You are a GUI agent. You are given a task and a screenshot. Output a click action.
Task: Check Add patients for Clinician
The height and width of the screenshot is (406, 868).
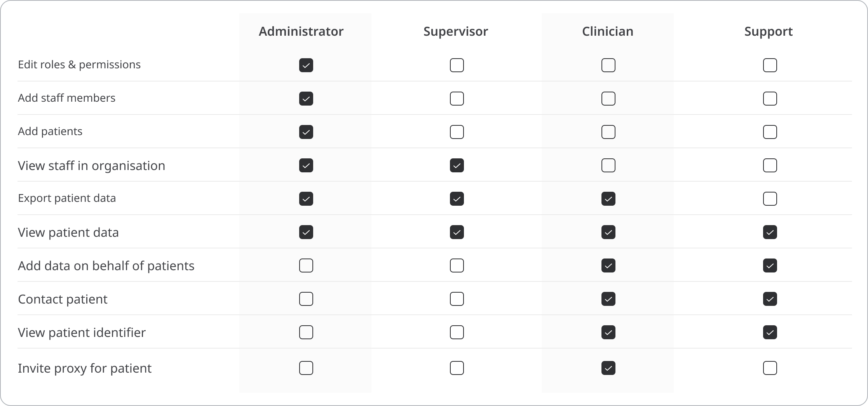(x=608, y=132)
